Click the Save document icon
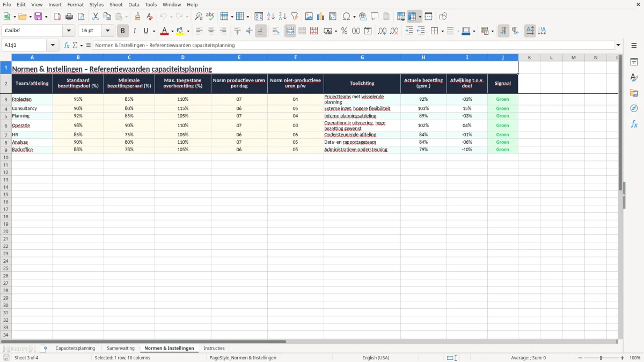This screenshot has width=644, height=362. coord(38,17)
